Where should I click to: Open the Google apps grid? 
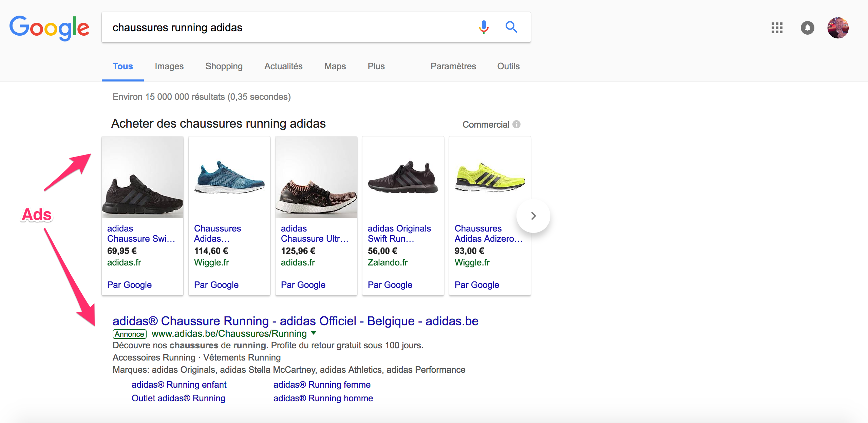click(777, 28)
